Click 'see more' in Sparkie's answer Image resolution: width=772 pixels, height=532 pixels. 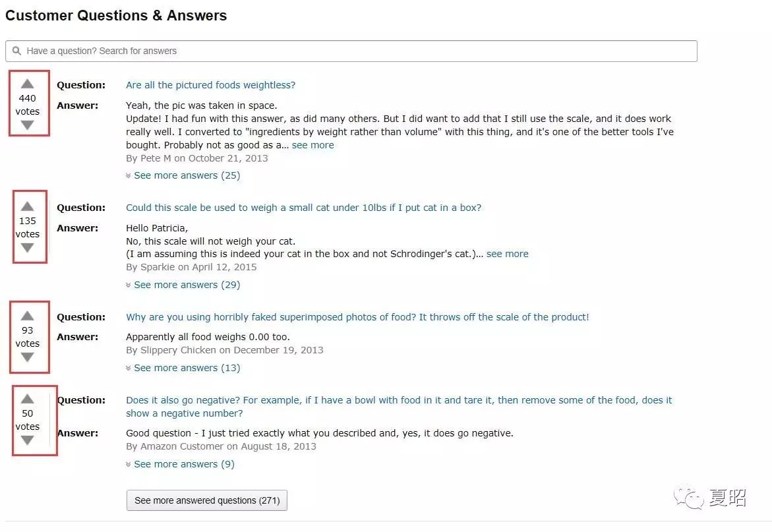click(507, 254)
